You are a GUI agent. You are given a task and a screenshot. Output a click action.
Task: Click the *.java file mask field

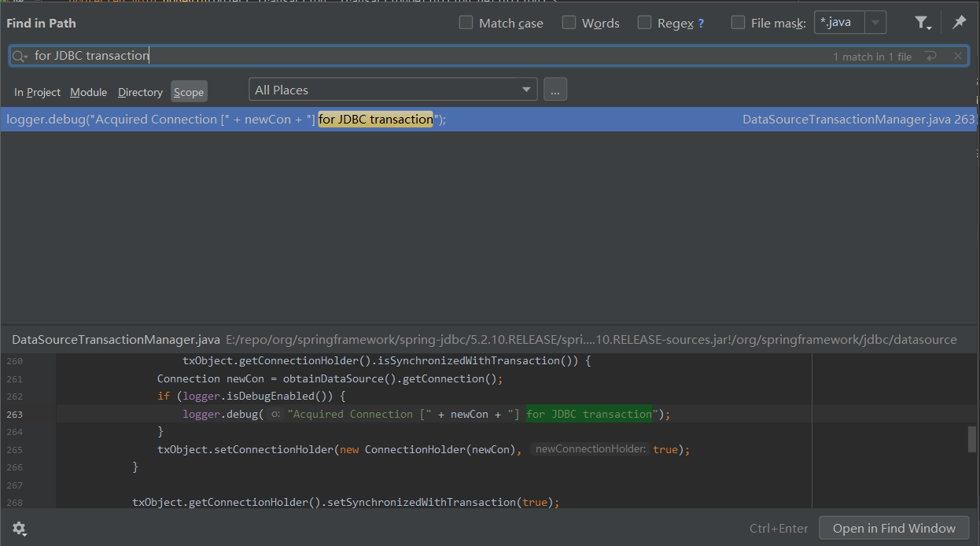click(839, 23)
